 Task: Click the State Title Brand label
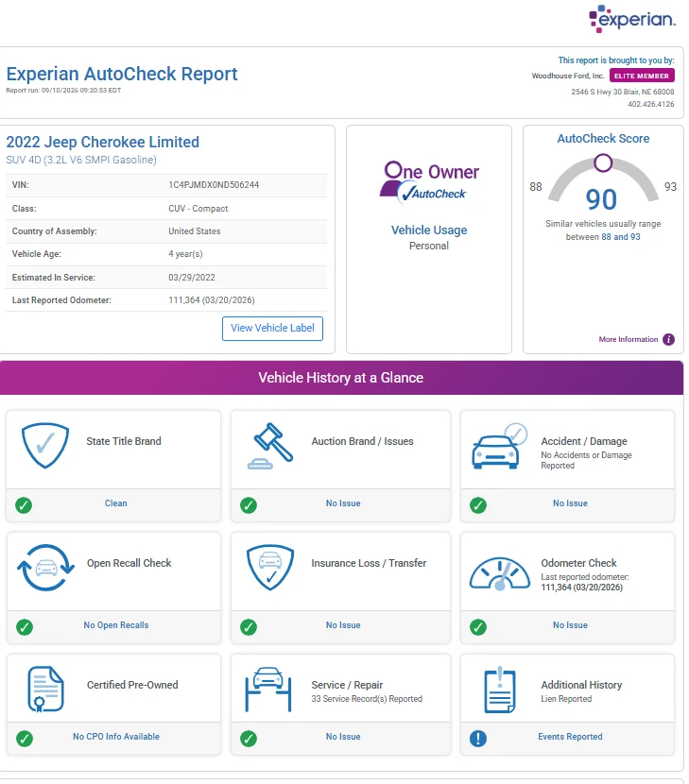tap(124, 441)
